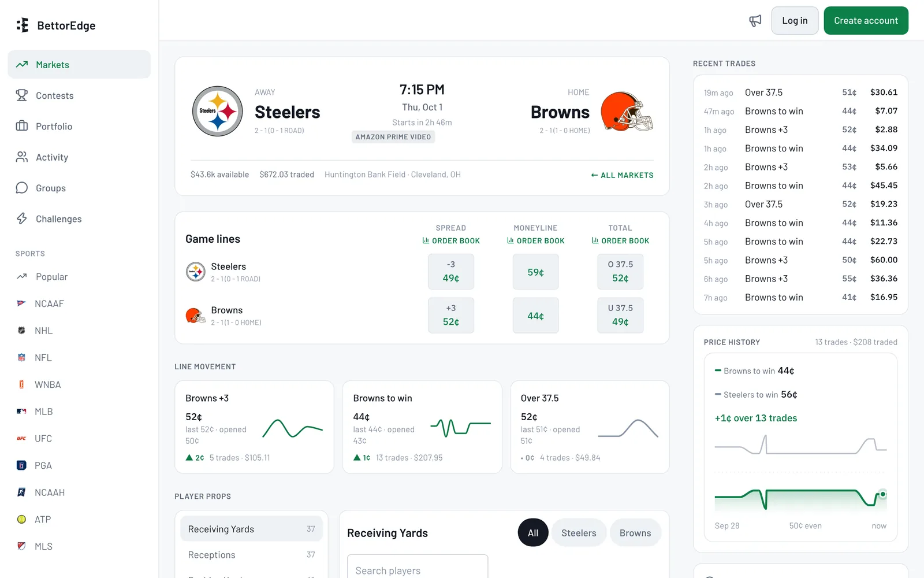Pick Steelers moneyline 59¢
This screenshot has height=578, width=924.
(x=535, y=272)
